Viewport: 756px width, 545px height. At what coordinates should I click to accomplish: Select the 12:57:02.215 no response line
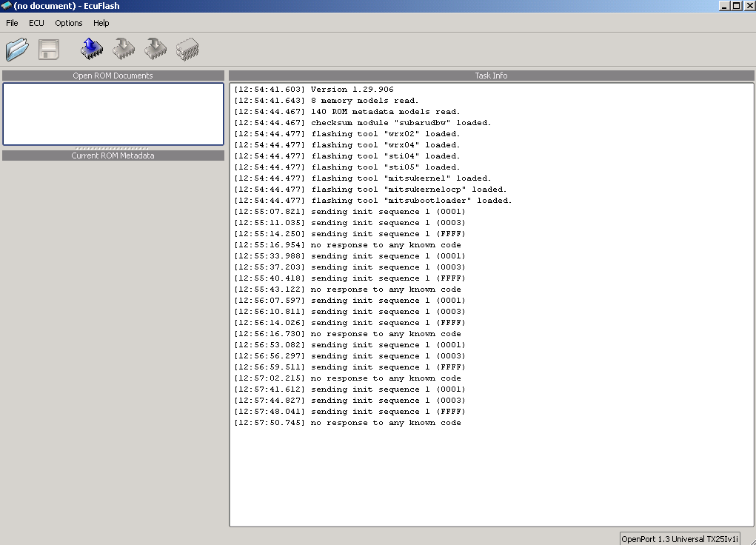click(347, 378)
